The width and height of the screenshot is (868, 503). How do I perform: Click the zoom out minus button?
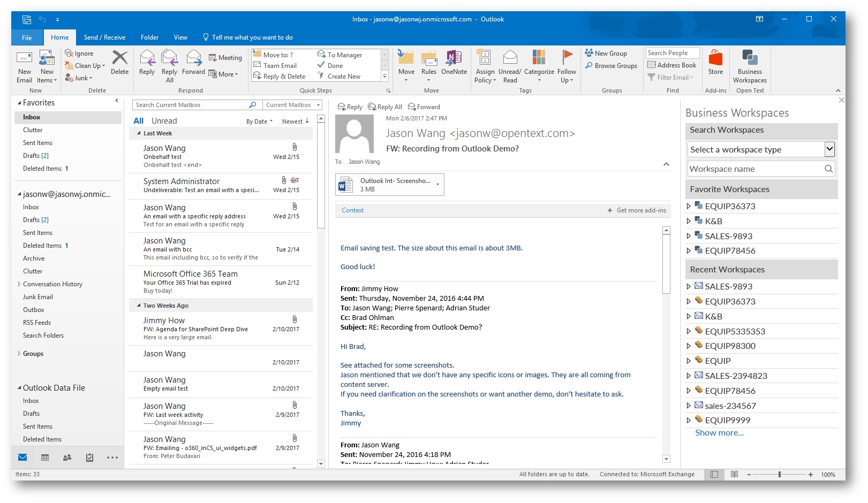click(x=749, y=475)
